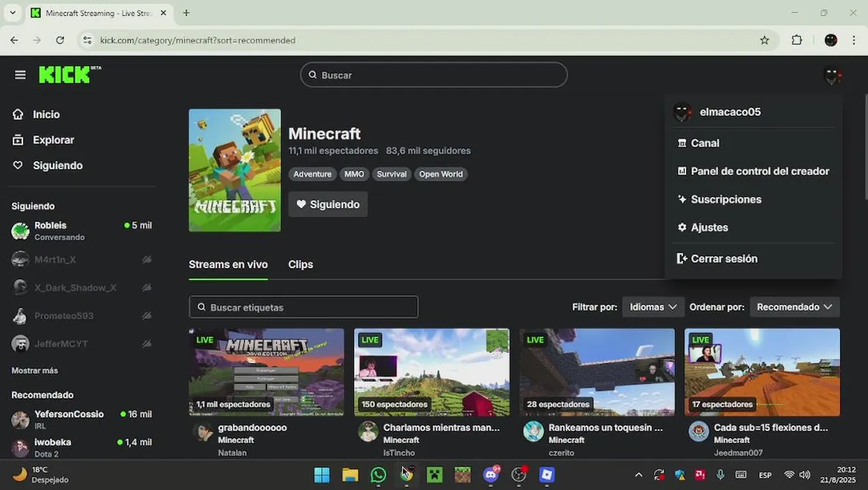Open Robleis channel avatar

click(x=20, y=231)
